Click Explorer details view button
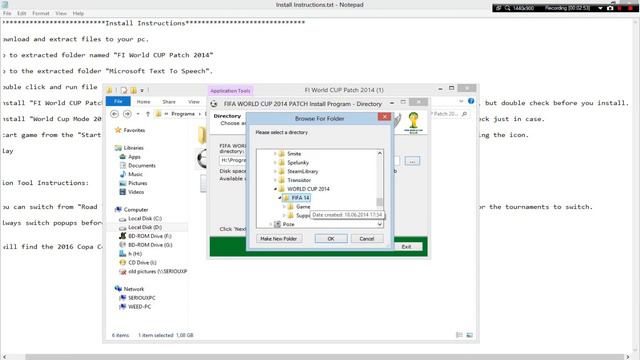 (x=459, y=335)
